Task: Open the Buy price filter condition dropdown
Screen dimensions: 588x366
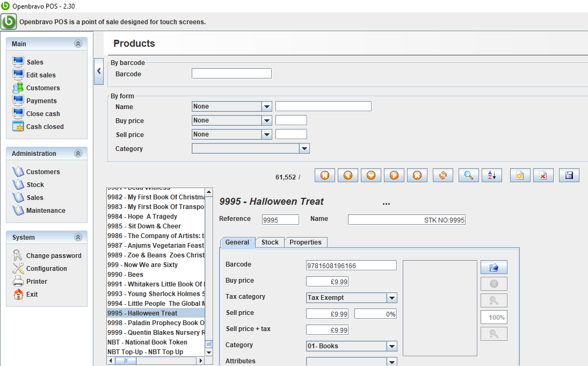Action: pos(267,120)
